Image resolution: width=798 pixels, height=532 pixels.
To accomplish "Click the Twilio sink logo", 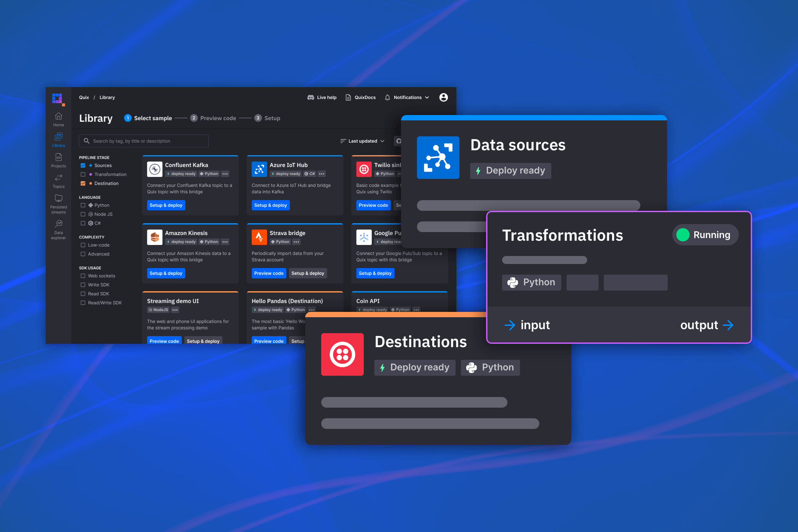I will tap(364, 169).
